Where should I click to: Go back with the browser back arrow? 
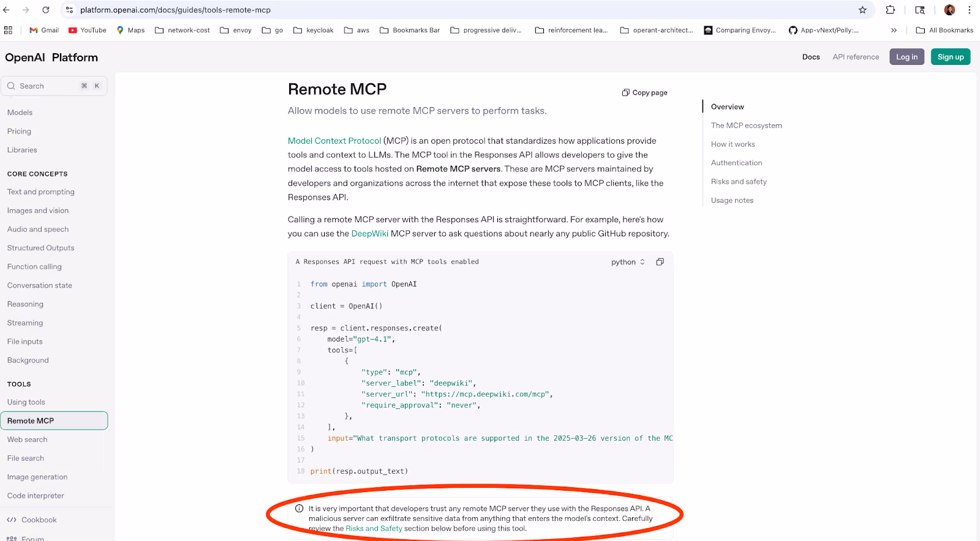click(7, 10)
